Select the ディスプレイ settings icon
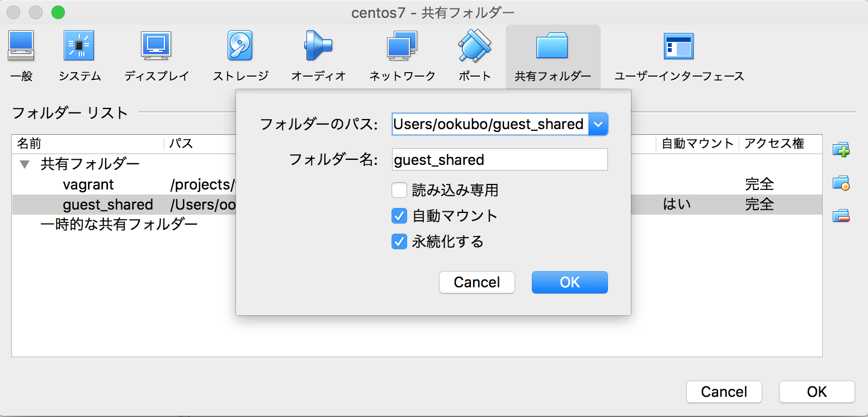 (x=155, y=46)
